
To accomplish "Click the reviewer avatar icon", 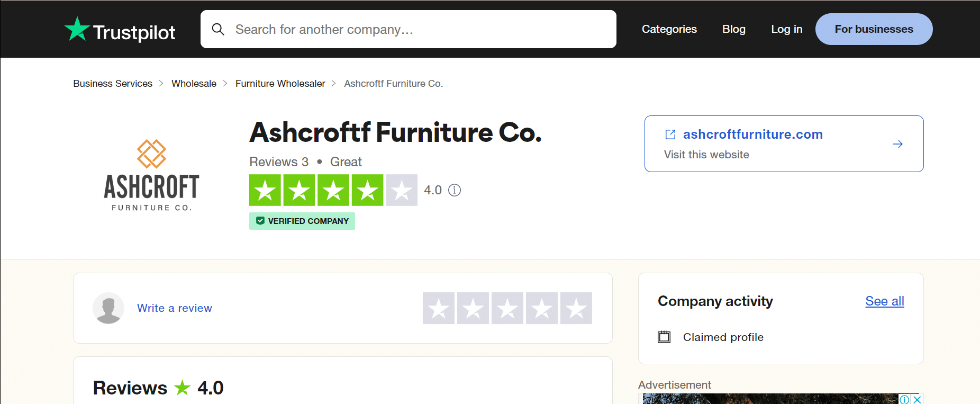I will tap(108, 308).
